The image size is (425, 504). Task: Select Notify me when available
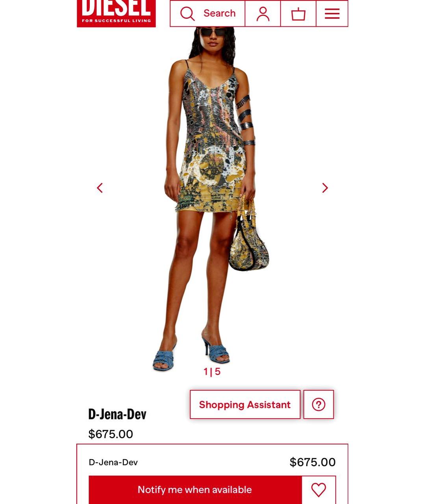[195, 490]
